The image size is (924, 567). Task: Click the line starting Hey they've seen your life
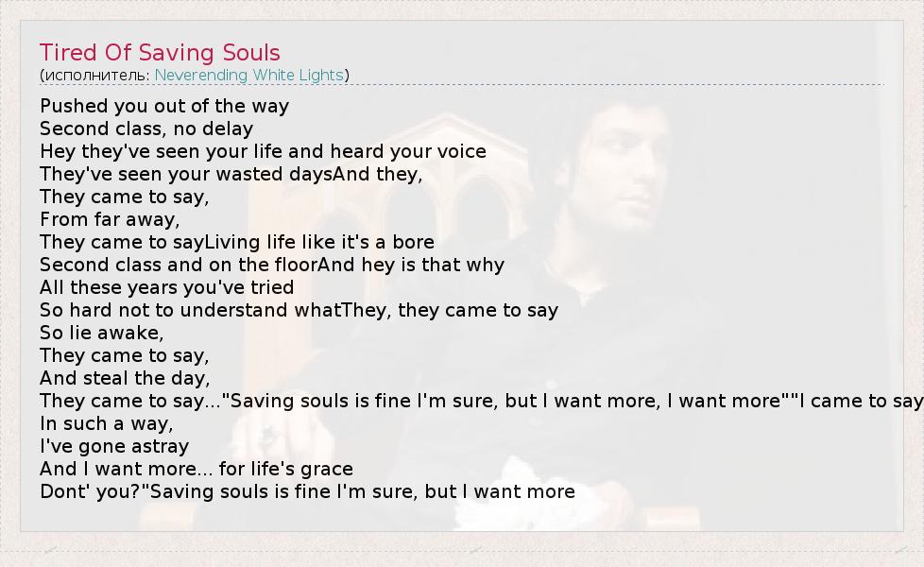(263, 151)
